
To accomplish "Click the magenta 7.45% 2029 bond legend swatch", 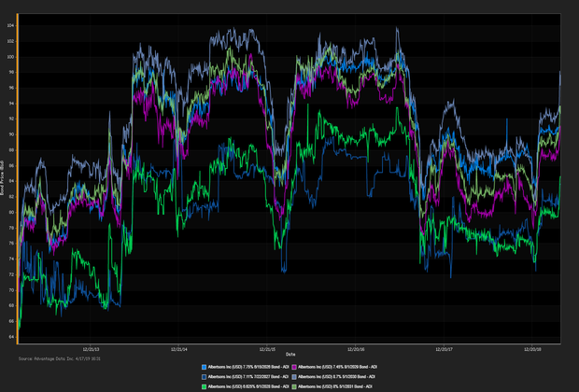I will 294,368.
